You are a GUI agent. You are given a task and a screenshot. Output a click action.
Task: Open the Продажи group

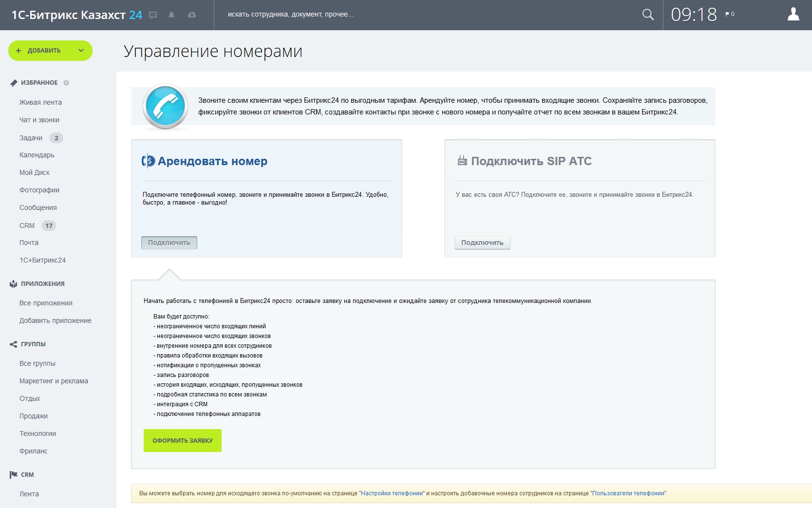(34, 416)
